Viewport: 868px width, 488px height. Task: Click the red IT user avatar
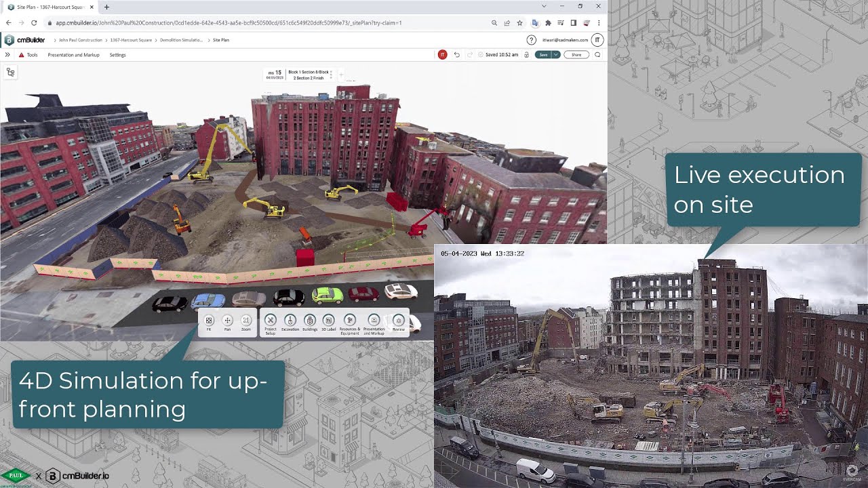[x=442, y=54]
